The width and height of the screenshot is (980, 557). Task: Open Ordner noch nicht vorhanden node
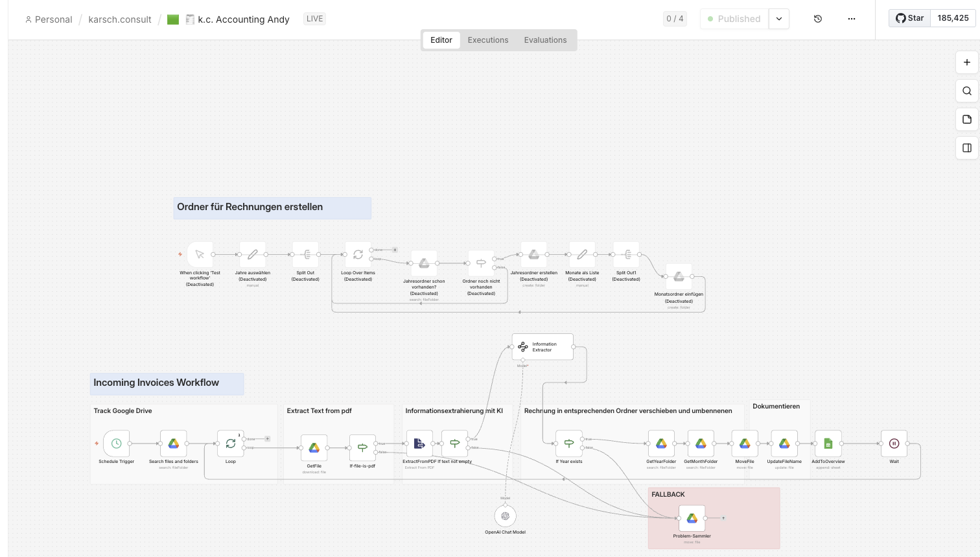pos(481,263)
